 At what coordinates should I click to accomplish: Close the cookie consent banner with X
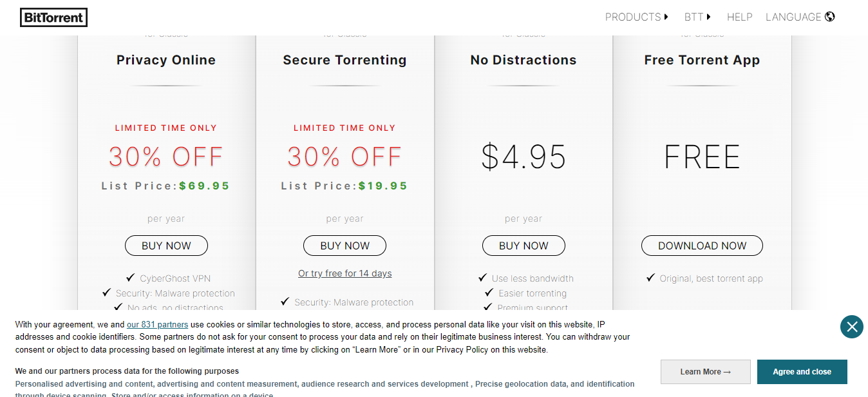point(852,327)
